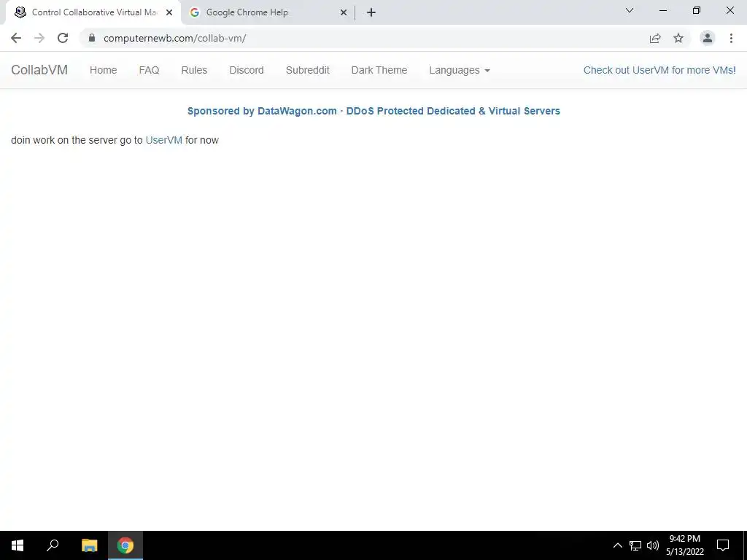
Task: Restore down the Chrome window
Action: pyautogui.click(x=697, y=10)
